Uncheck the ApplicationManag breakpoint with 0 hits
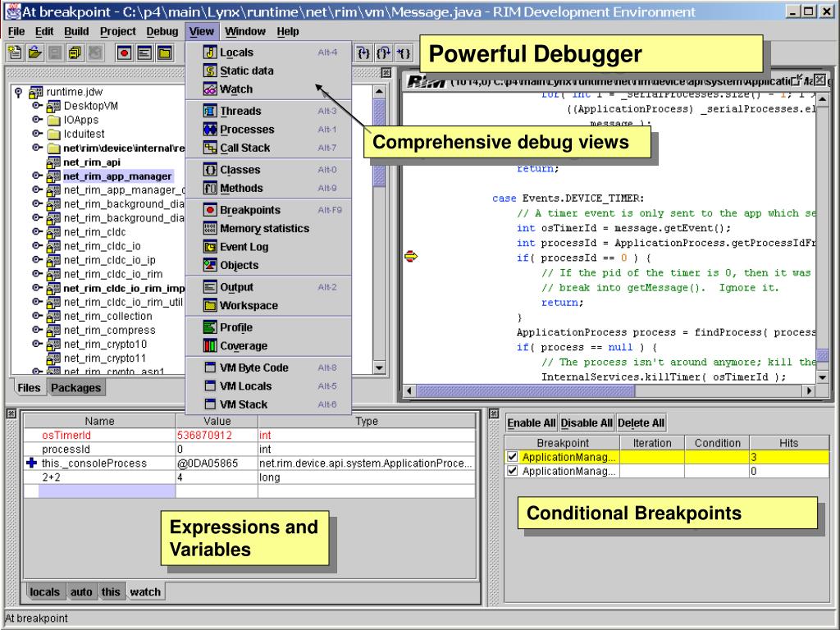840x630 pixels. (x=513, y=471)
